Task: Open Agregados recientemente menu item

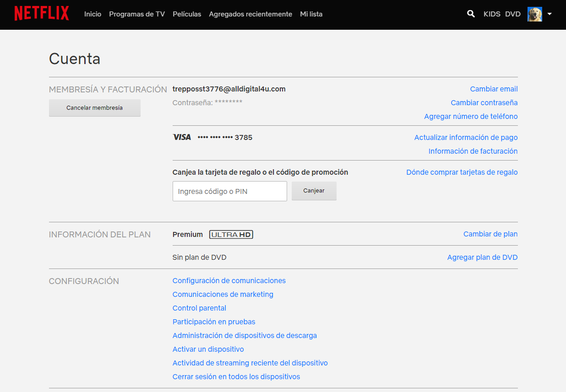Action: click(250, 14)
